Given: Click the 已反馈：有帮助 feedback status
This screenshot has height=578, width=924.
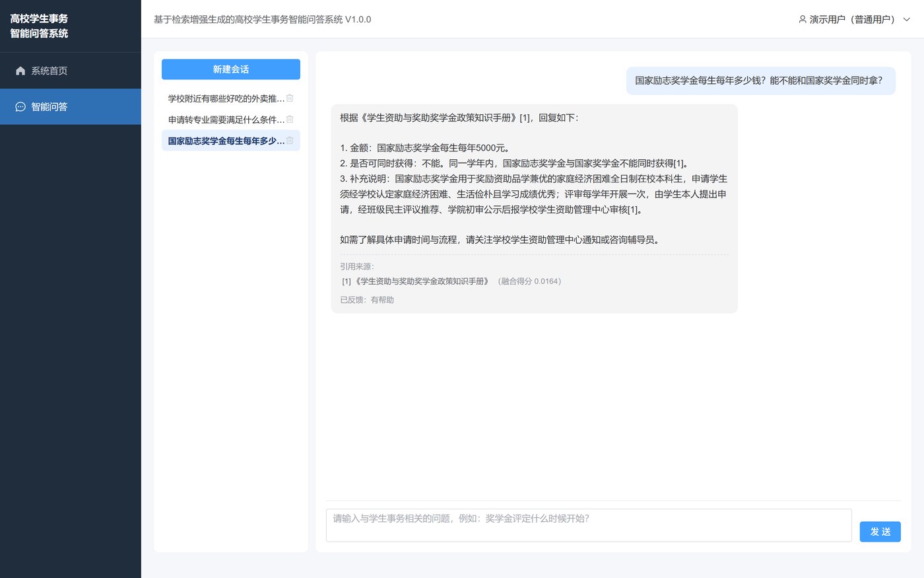Looking at the screenshot, I should 367,300.
